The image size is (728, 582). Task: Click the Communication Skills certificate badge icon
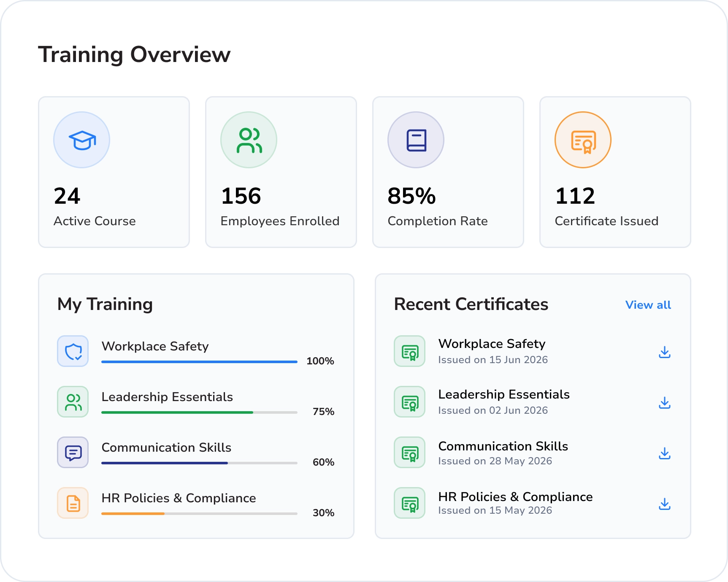point(410,453)
